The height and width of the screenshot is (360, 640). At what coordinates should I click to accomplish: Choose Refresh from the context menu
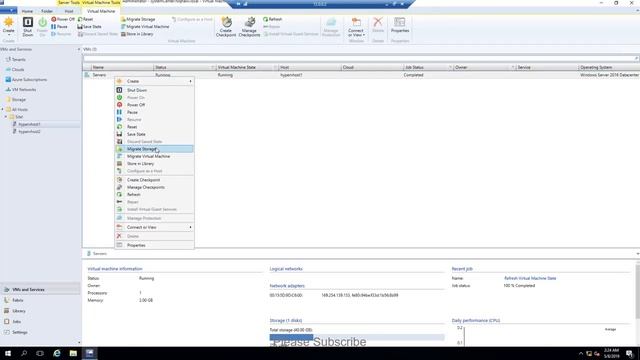(154, 195)
